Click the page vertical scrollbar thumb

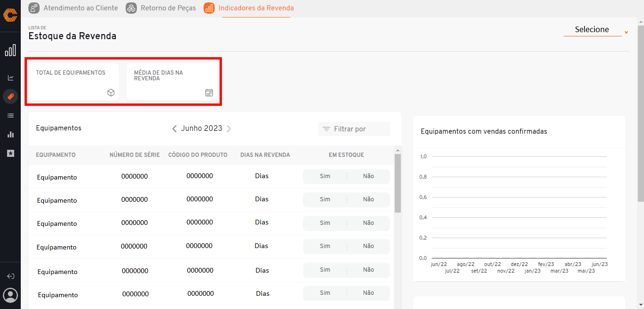coord(641,114)
